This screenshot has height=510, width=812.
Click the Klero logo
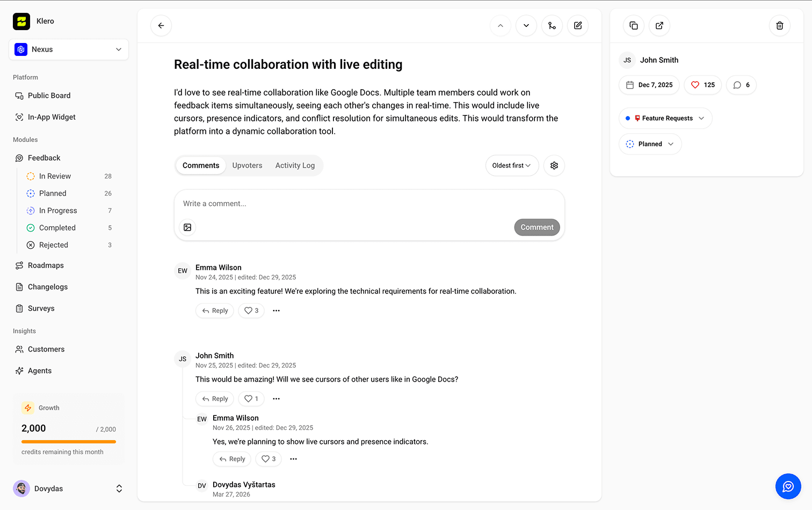(21, 21)
